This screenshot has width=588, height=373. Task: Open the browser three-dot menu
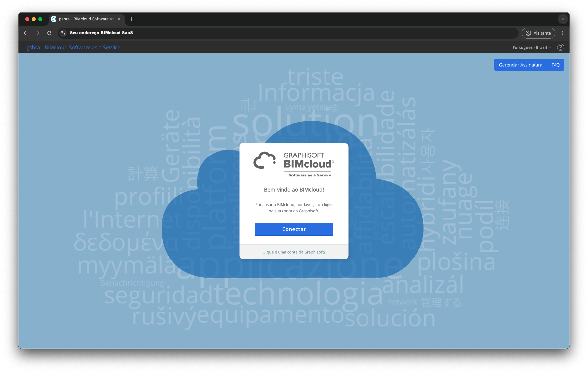pyautogui.click(x=562, y=33)
